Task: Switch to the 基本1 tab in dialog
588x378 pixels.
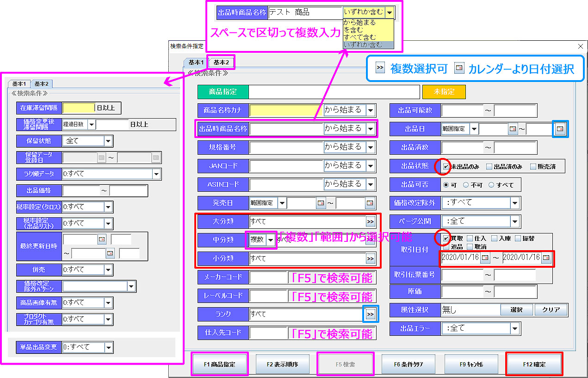Action: coord(196,62)
